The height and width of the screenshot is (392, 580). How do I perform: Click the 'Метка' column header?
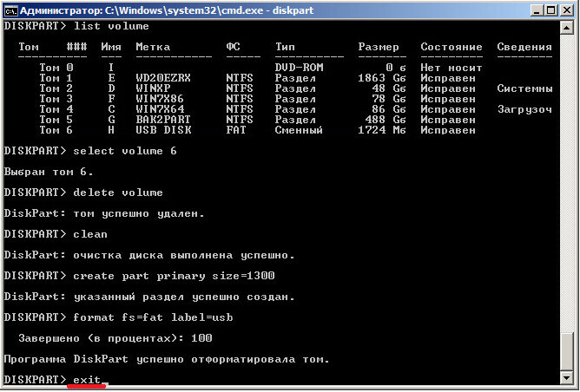tap(153, 47)
